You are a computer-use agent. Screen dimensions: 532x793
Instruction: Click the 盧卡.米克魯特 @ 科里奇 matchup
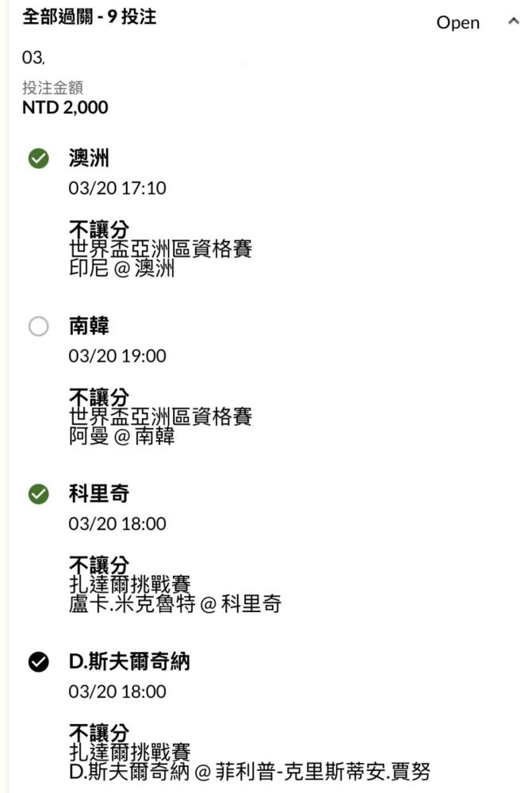(174, 604)
